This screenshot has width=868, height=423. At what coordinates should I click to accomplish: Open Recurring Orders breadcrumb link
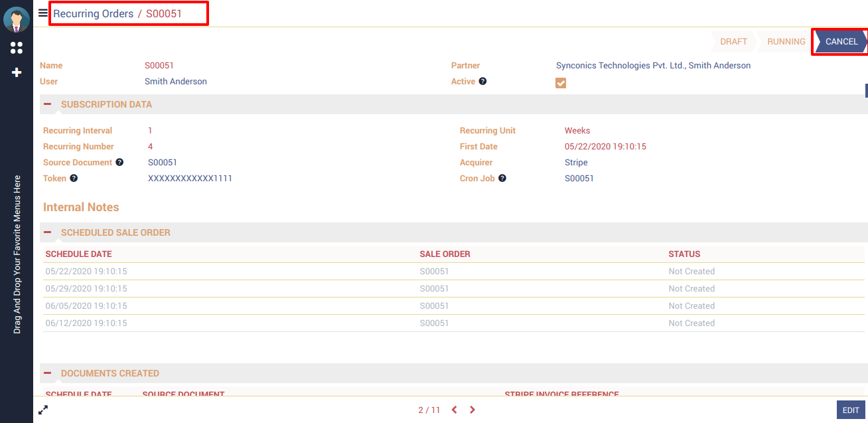[x=93, y=13]
